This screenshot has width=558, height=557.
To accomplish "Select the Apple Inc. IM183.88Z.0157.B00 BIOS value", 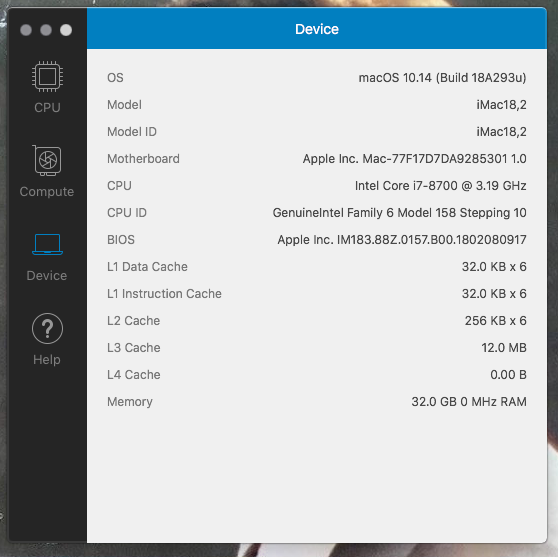I will 402,240.
